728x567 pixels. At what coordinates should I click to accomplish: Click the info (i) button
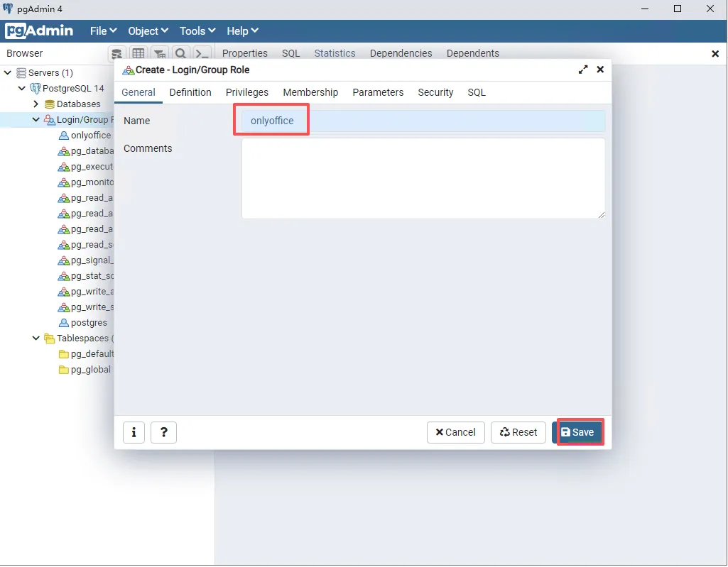[x=134, y=432]
